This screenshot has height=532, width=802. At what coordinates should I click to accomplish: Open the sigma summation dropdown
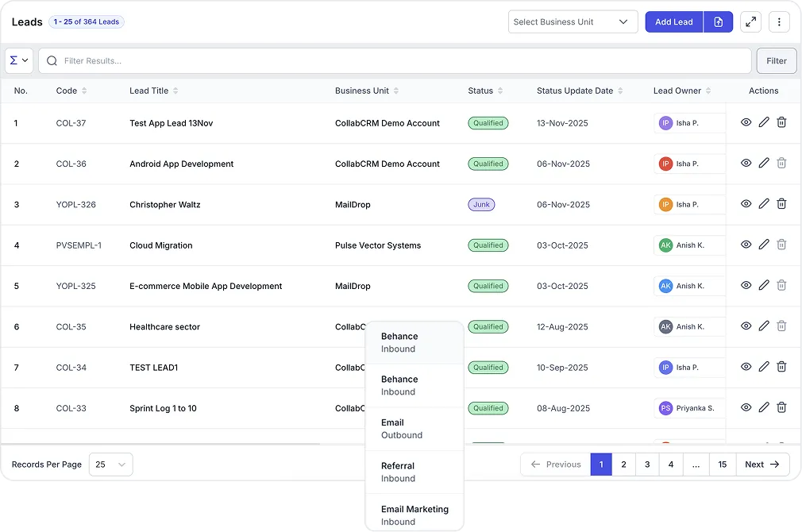[x=19, y=60]
